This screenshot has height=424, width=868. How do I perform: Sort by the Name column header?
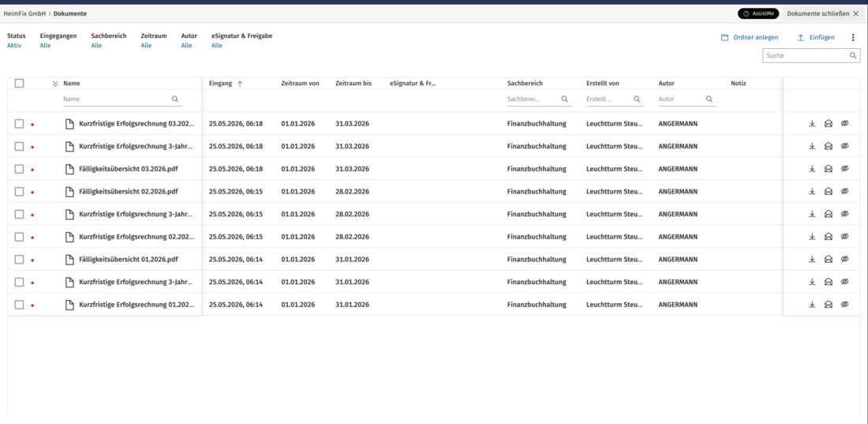click(x=71, y=83)
